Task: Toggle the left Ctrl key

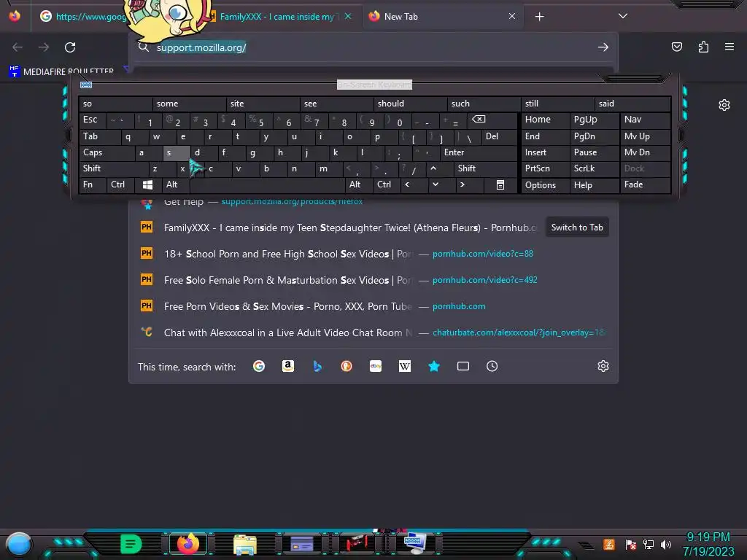Action: [x=120, y=184]
